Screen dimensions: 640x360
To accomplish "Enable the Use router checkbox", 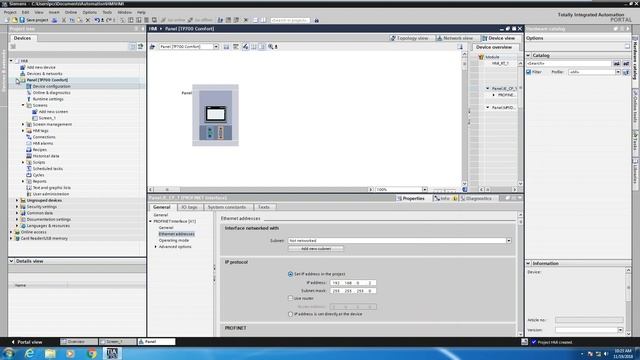I will click(290, 298).
